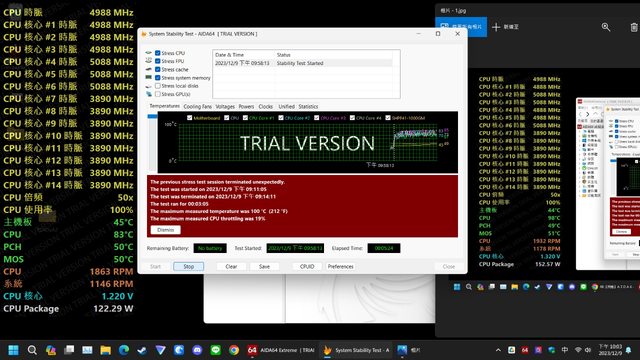This screenshot has width=640, height=360.
Task: Toggle Motherboard graph checkbox
Action: (189, 118)
